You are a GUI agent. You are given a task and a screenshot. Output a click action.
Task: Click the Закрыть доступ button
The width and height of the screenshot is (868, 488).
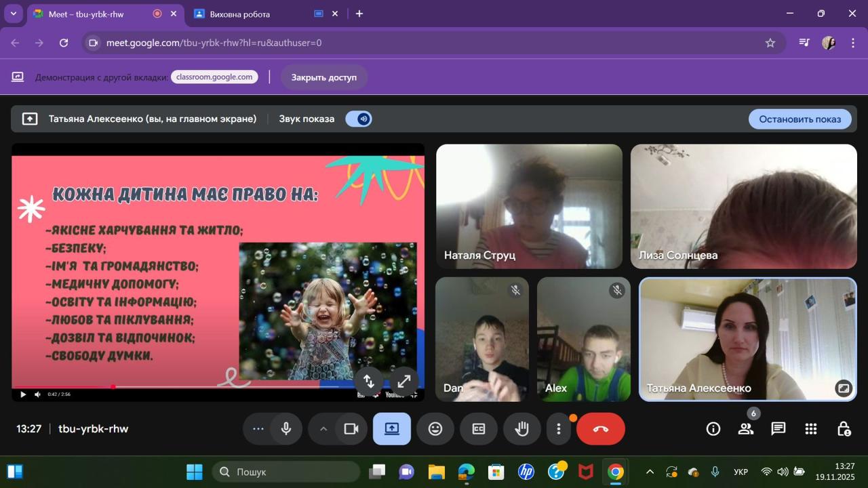pyautogui.click(x=323, y=77)
